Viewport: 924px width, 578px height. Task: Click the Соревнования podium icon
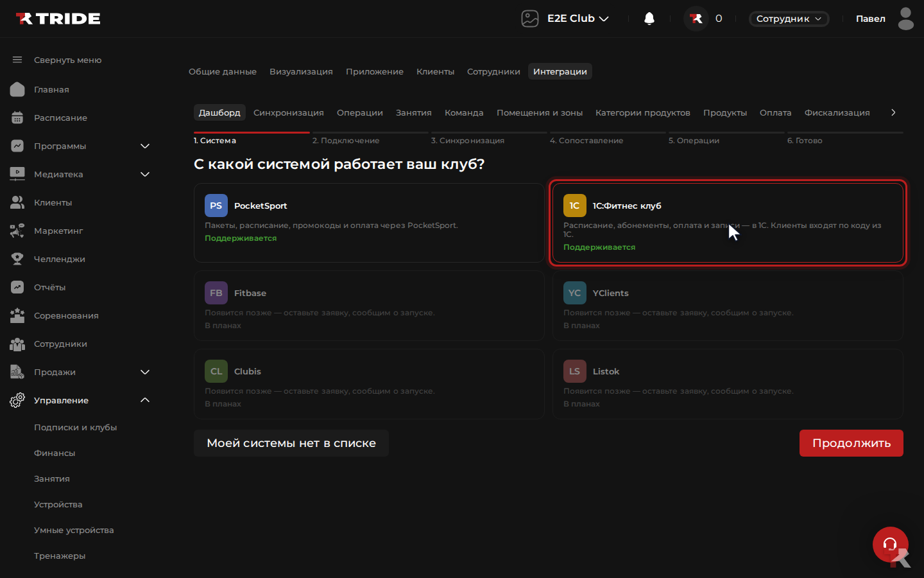pos(17,315)
